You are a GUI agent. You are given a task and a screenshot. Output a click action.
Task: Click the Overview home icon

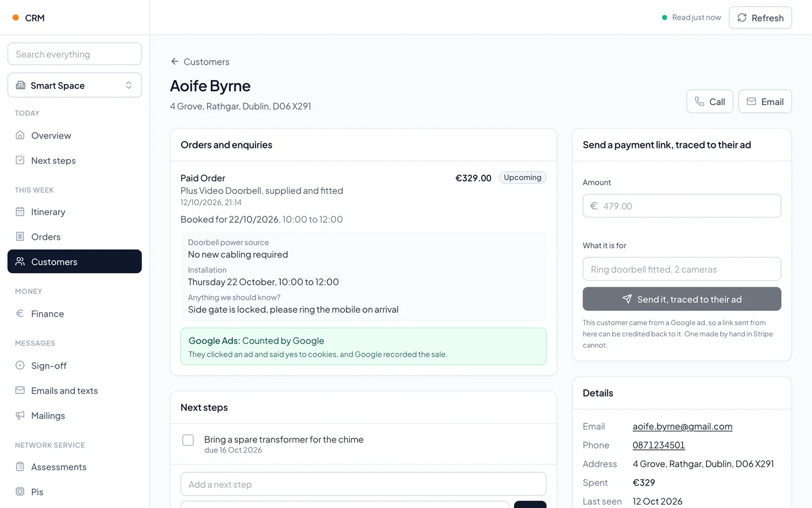coord(20,135)
